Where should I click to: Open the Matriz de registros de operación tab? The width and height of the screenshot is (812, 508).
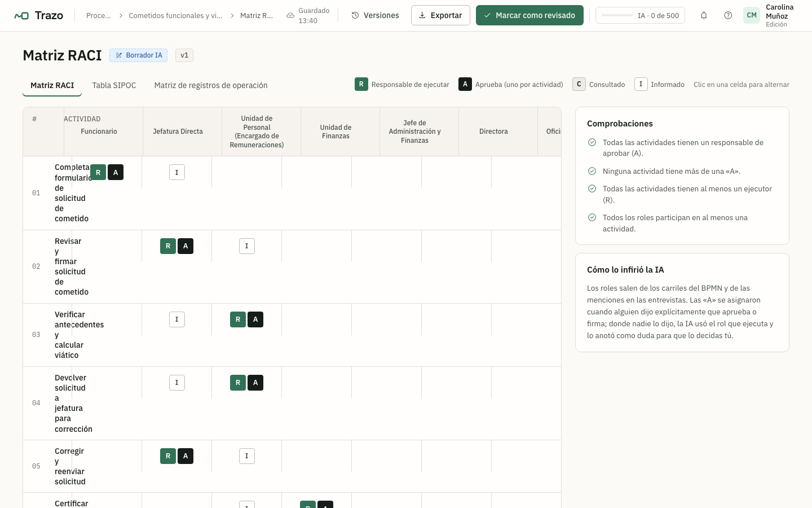(x=211, y=85)
